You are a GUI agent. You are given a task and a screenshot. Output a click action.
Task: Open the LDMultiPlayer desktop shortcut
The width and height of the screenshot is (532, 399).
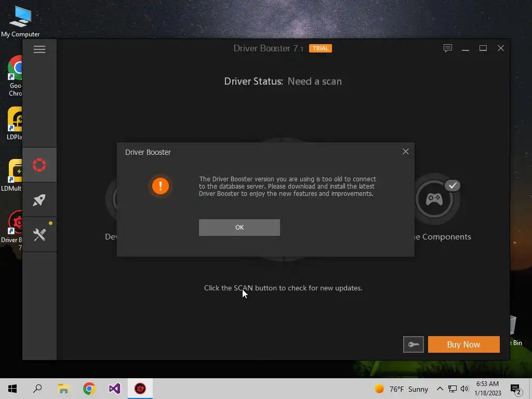(x=11, y=175)
